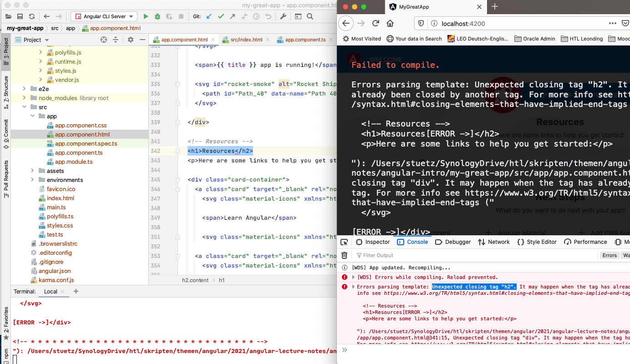This screenshot has width=630, height=364.
Task: Open Project panel gear options
Action: tap(131, 40)
